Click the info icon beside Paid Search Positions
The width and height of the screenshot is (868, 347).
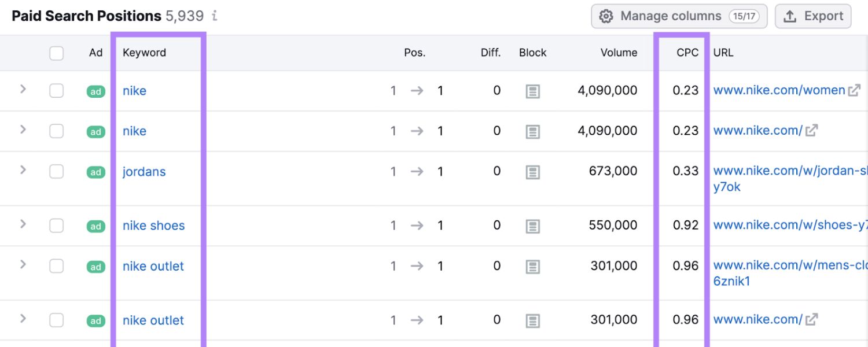tap(215, 16)
